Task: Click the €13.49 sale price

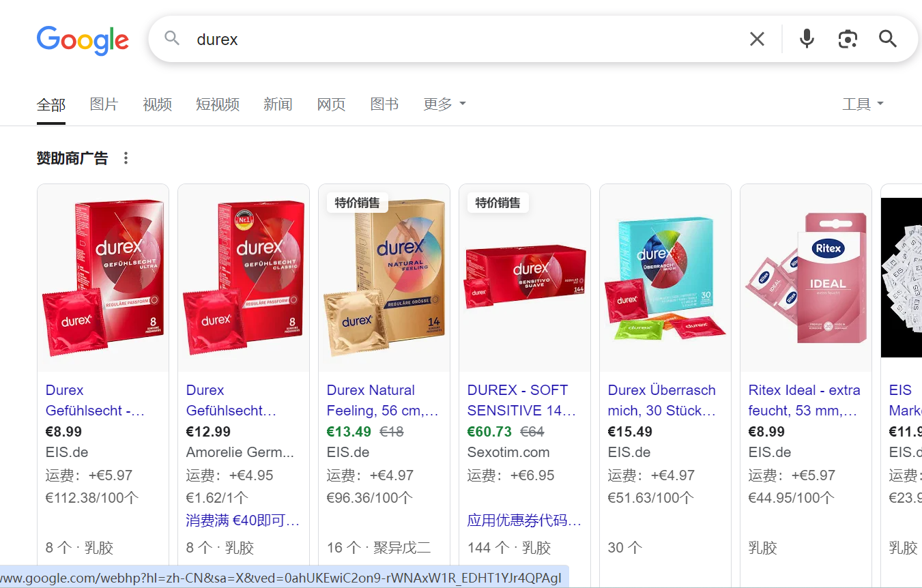Action: pos(349,432)
